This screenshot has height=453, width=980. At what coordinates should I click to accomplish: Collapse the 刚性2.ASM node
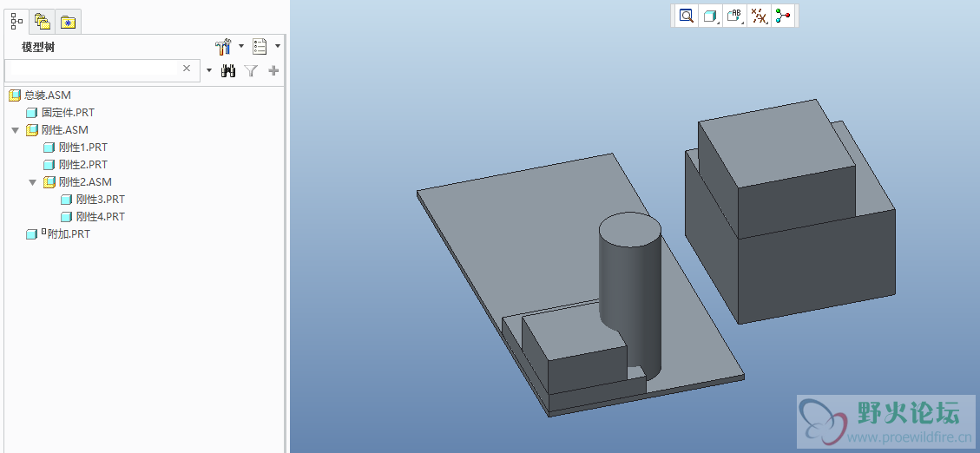pyautogui.click(x=33, y=182)
